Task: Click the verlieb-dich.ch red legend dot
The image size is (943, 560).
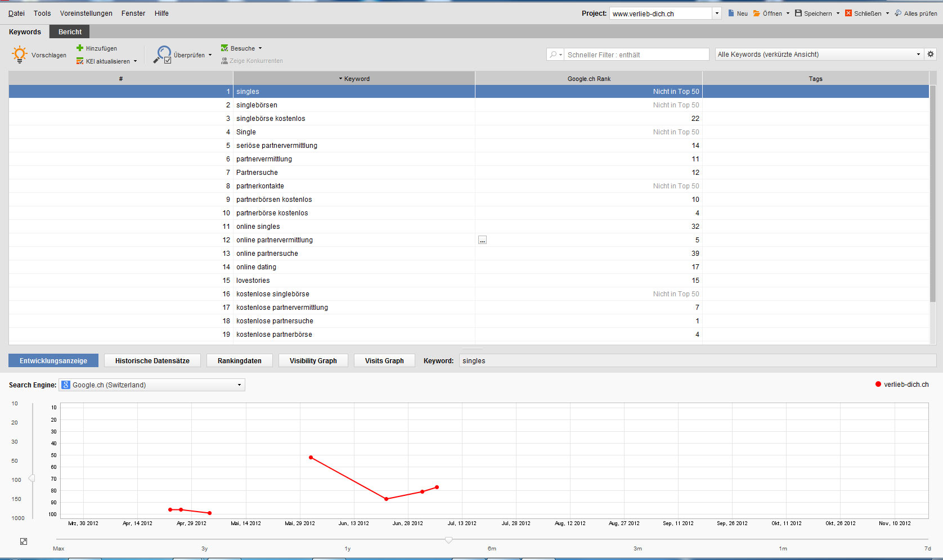Action: [878, 385]
